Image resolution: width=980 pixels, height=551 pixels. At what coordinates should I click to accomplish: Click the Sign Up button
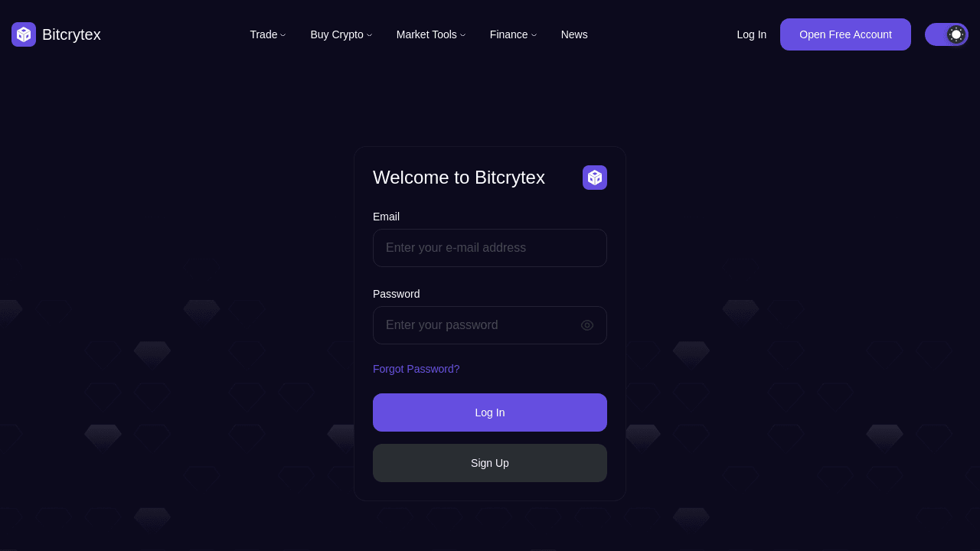click(x=489, y=463)
